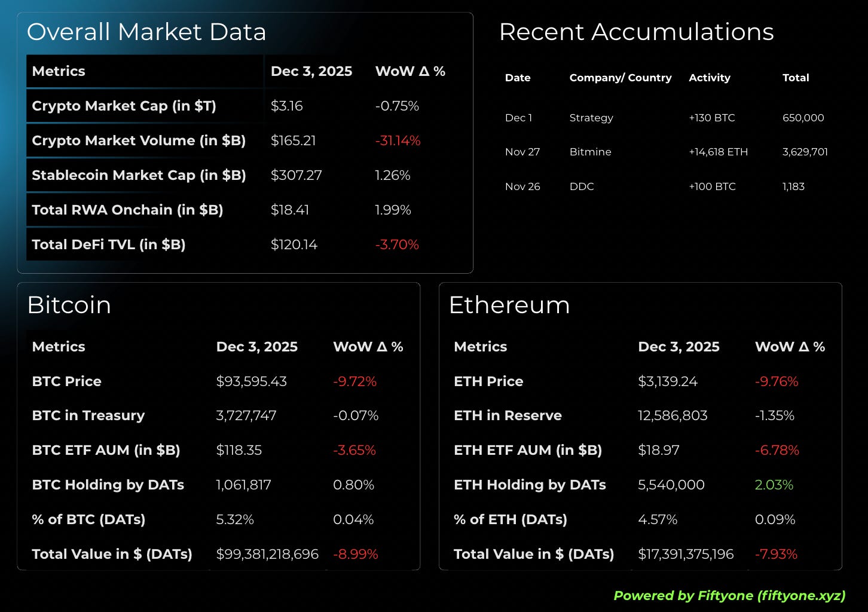Select the Ethereum WoW Δ % column header
The image size is (868, 612).
point(790,347)
